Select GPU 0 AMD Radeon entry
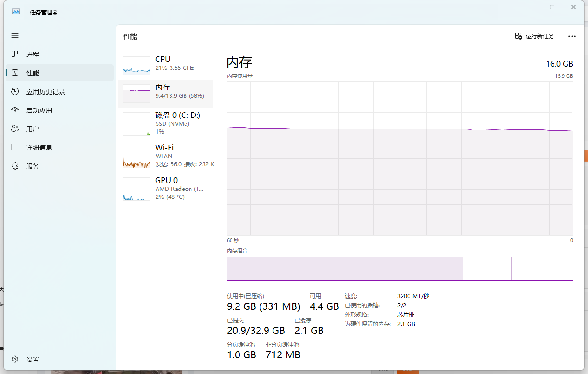This screenshot has width=588, height=374. [165, 189]
